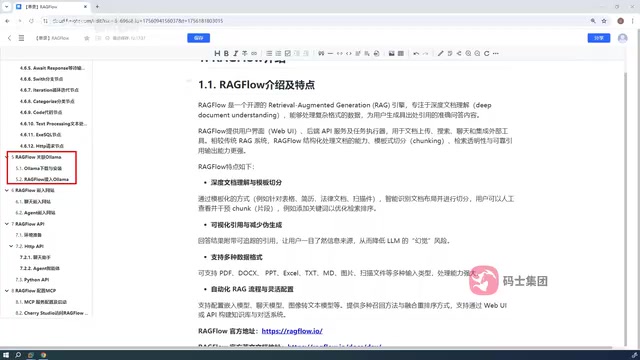Jump to '4.6.6. Switch' outline item

click(41, 79)
